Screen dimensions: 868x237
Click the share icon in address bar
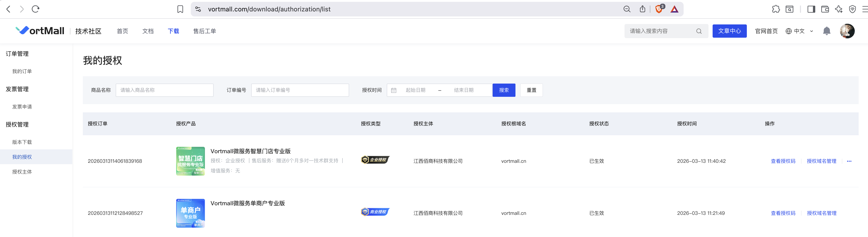pos(642,9)
